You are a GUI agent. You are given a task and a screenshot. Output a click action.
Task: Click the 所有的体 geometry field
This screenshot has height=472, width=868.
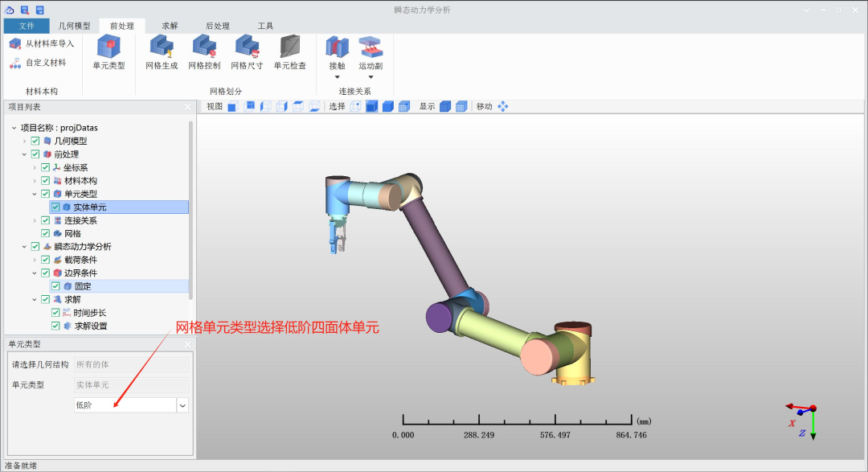pos(131,364)
